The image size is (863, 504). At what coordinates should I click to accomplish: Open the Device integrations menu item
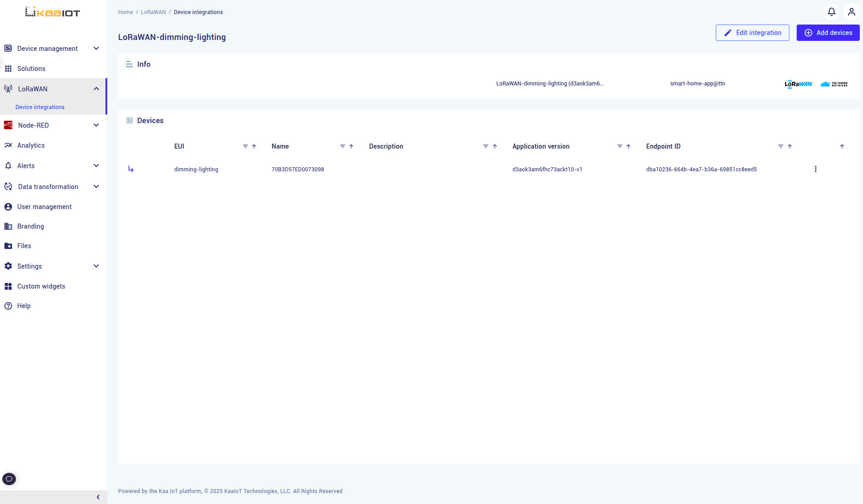point(40,107)
